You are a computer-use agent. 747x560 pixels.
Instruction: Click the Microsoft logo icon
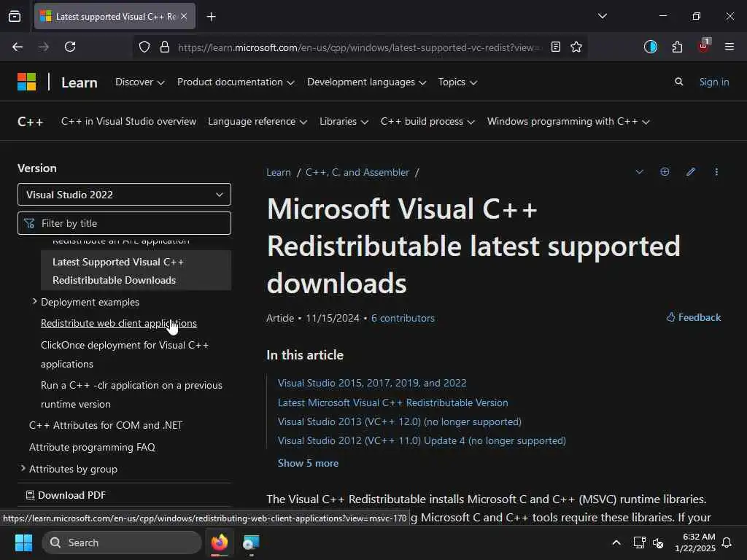(x=27, y=82)
